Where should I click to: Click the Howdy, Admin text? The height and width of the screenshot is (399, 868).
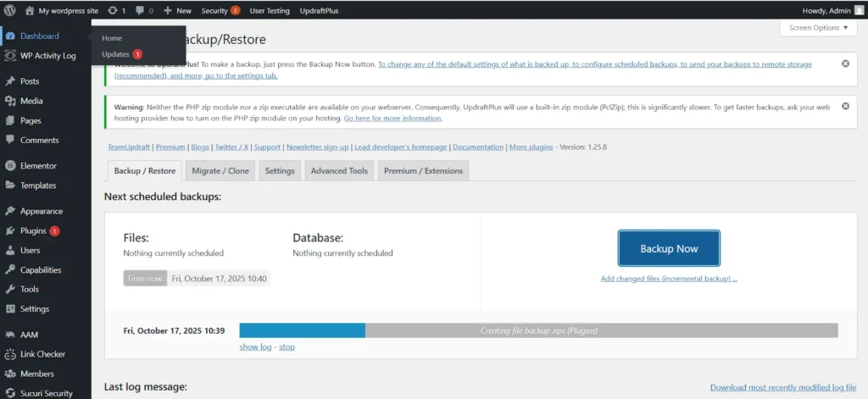[x=826, y=10]
